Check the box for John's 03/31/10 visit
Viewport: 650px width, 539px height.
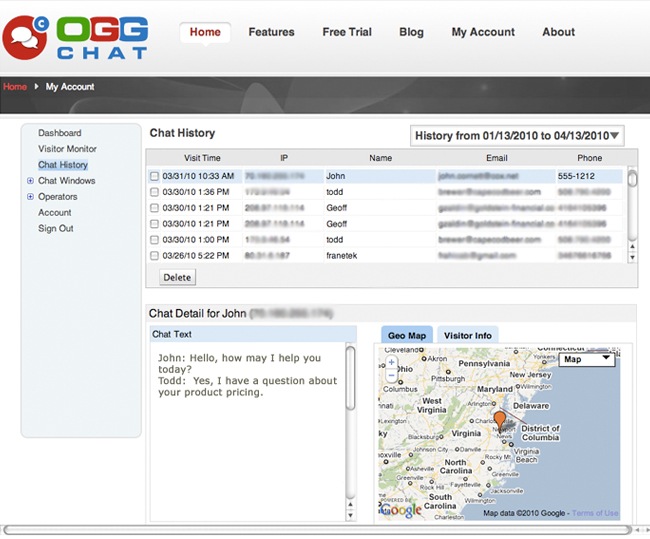154,176
